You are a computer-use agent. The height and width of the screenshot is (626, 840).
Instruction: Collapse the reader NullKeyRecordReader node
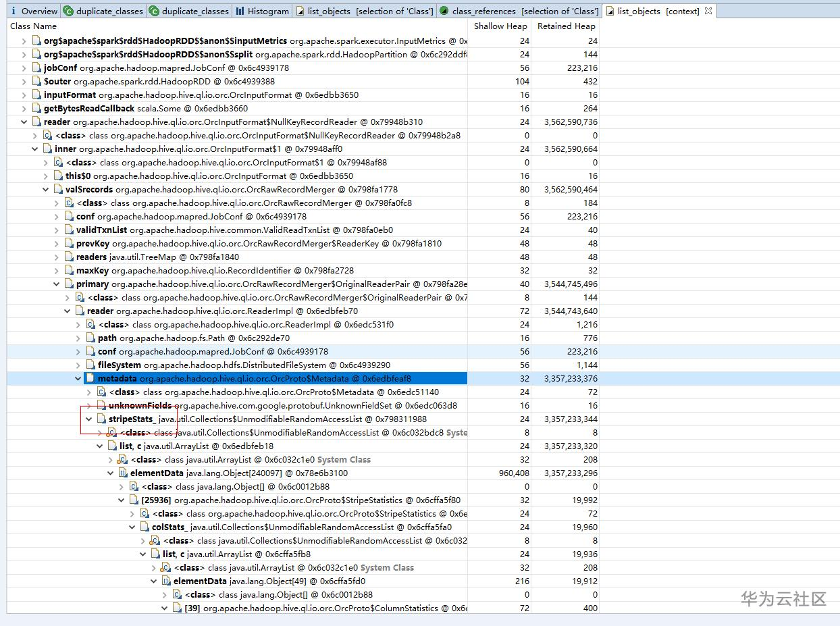coord(24,122)
